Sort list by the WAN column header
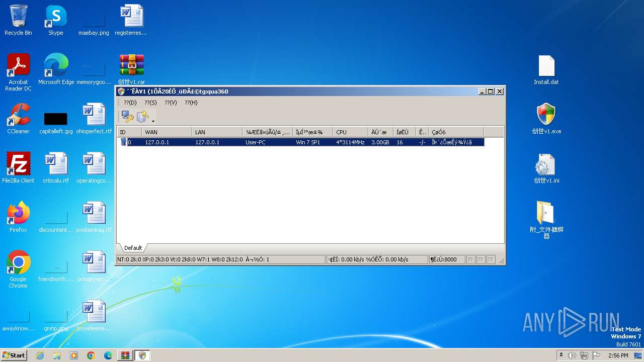This screenshot has height=362, width=644. click(x=167, y=132)
